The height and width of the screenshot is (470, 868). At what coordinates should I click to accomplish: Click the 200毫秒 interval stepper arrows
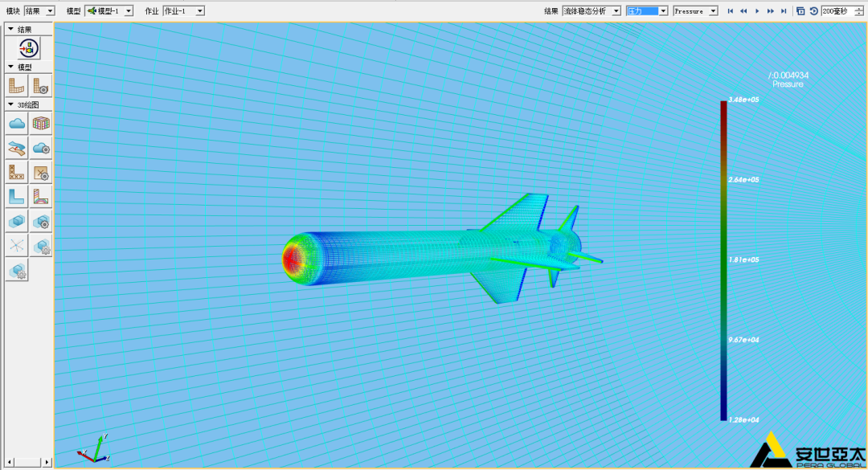(858, 11)
